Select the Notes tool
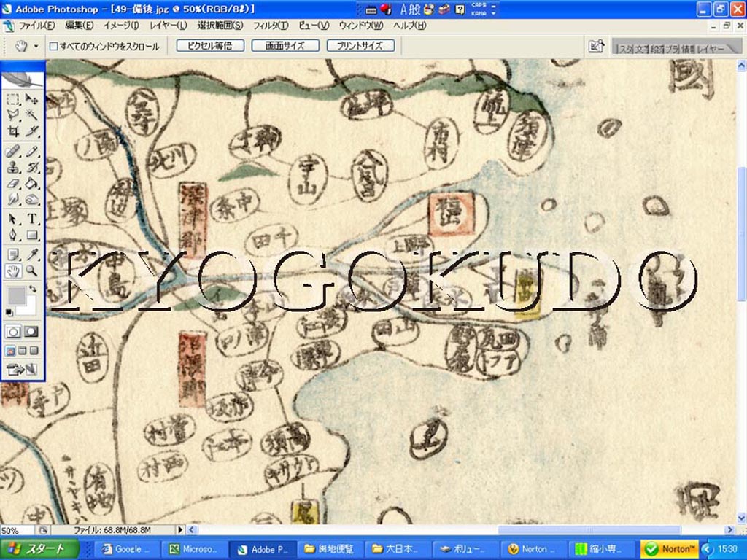This screenshot has width=747, height=560. click(x=13, y=254)
